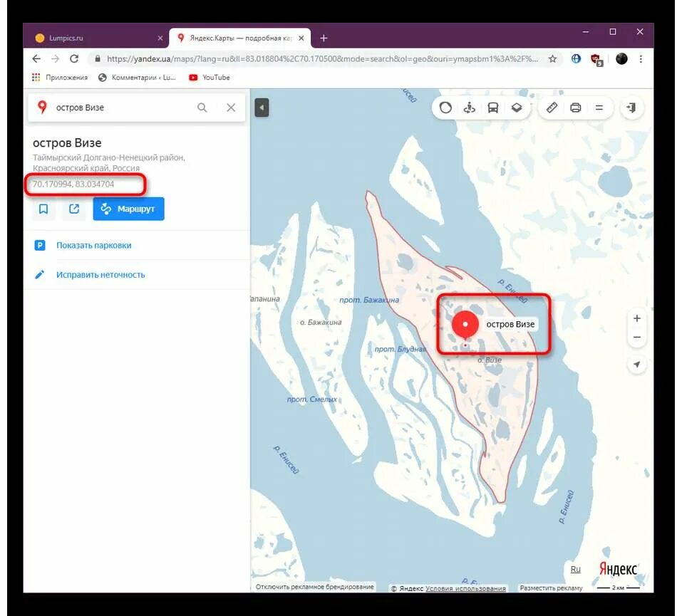Screen dimensions: 677x616
Task: Open the globe browser extension
Action: pos(576,58)
